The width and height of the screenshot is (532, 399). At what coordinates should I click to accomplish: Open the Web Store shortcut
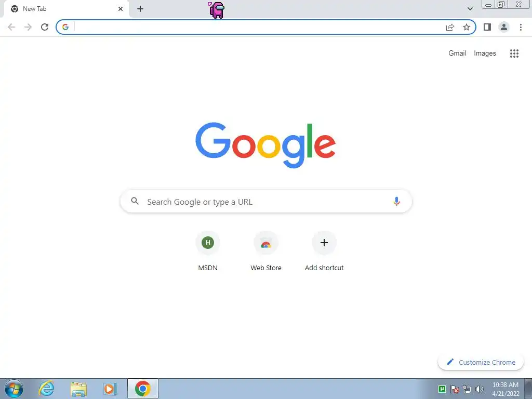pyautogui.click(x=266, y=251)
